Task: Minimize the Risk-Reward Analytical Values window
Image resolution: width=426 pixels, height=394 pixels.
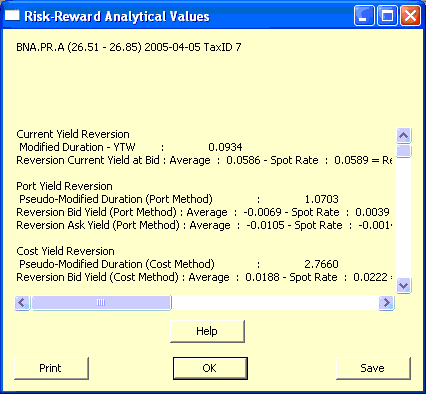Action: [364, 16]
